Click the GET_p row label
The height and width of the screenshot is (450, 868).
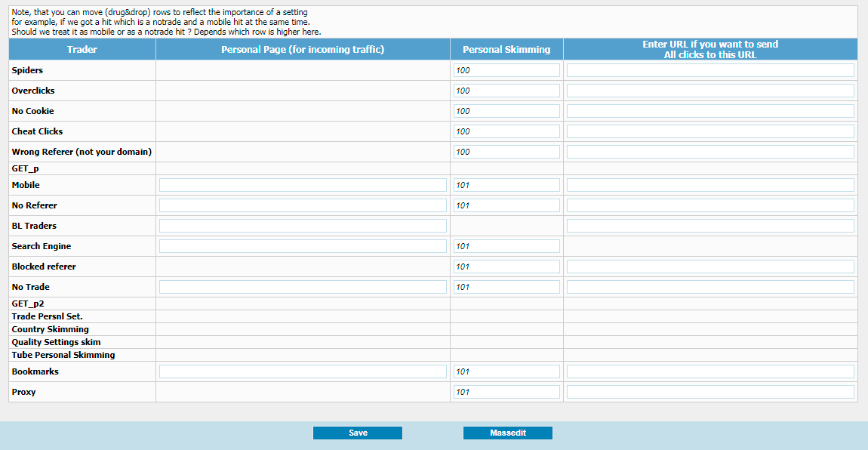[x=26, y=169]
